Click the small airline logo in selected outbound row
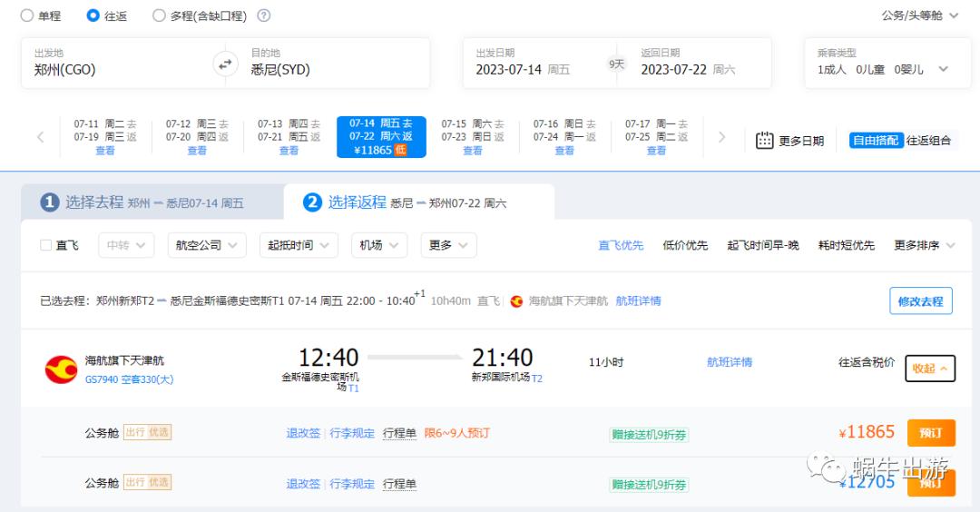Image resolution: width=980 pixels, height=512 pixels. (516, 301)
